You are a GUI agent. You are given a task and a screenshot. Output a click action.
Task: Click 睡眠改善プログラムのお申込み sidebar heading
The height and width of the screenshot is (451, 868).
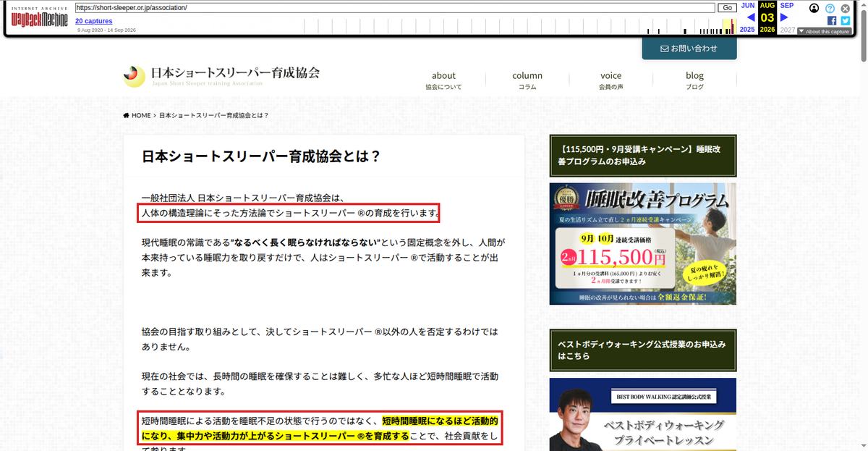coord(643,155)
